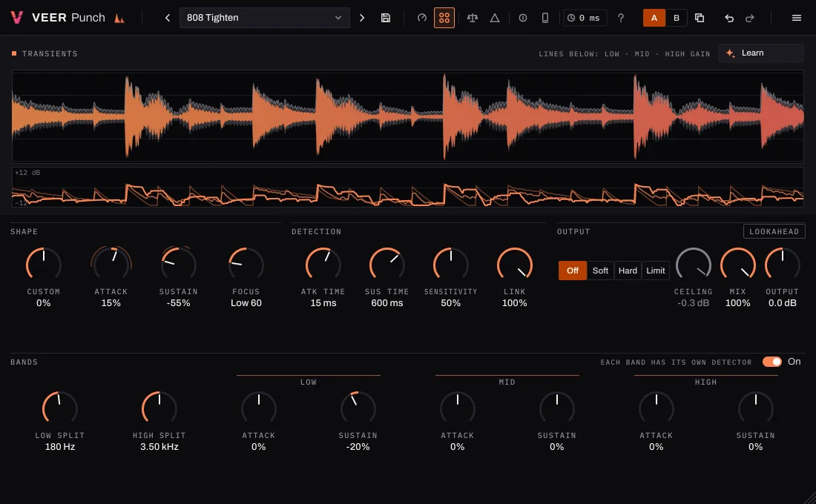Image resolution: width=816 pixels, height=504 pixels.
Task: Click the LINK knob
Action: pos(515,264)
